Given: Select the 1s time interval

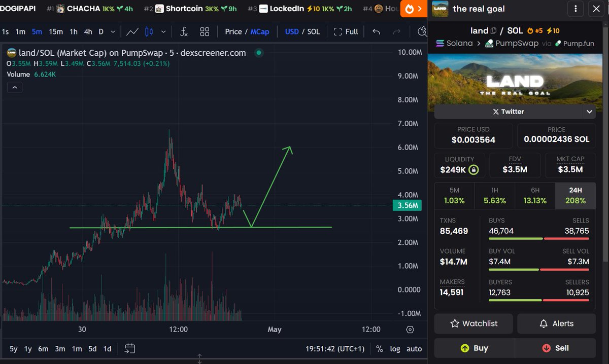Looking at the screenshot, I should pyautogui.click(x=6, y=31).
